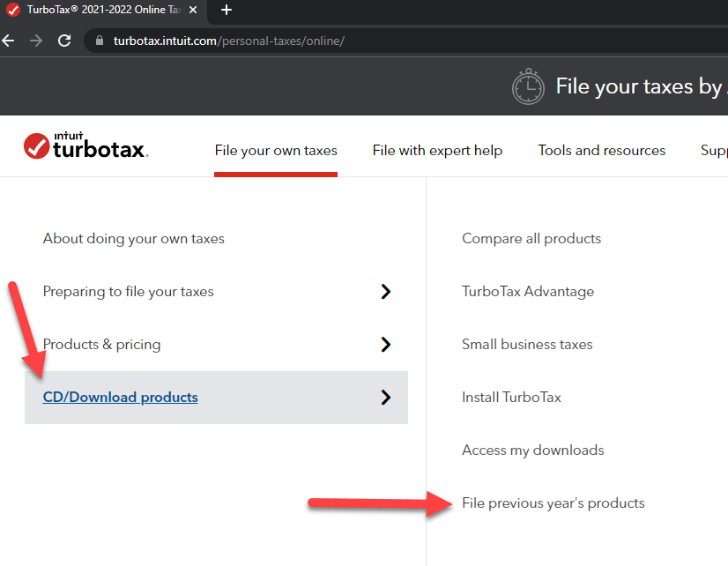Click the Intuit TurboTax logo
The height and width of the screenshot is (566, 728).
pos(85,145)
